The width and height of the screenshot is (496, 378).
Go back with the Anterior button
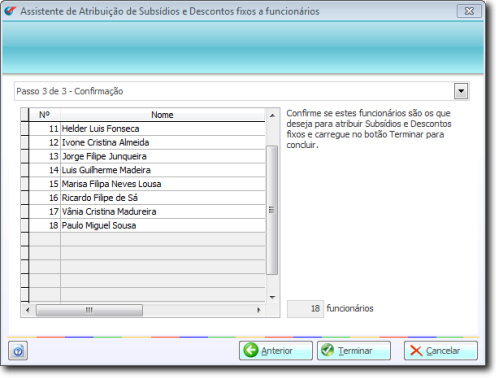(x=276, y=350)
